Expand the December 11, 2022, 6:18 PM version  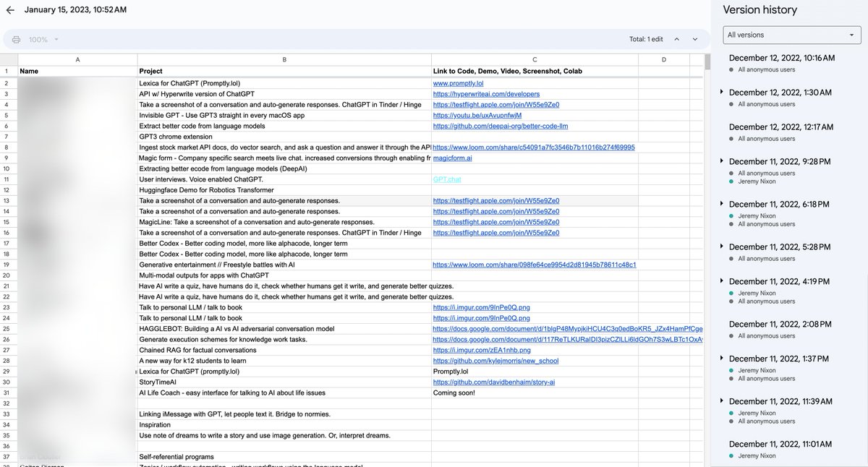point(721,203)
